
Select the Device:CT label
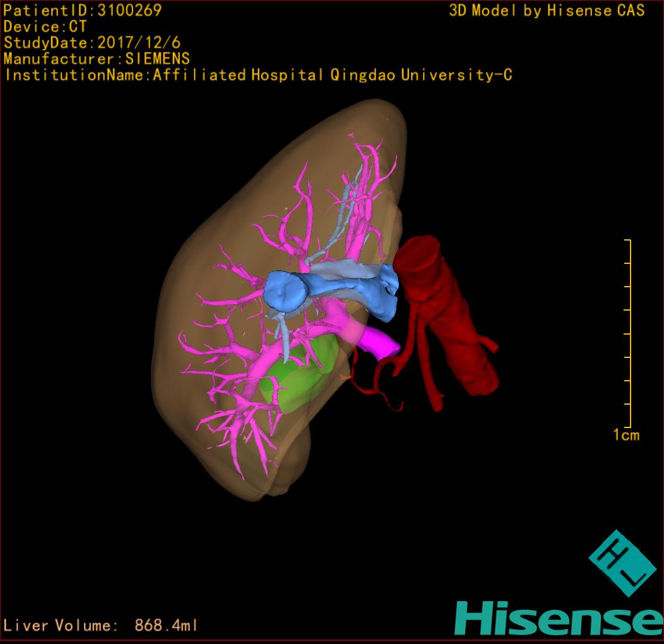tap(45, 27)
